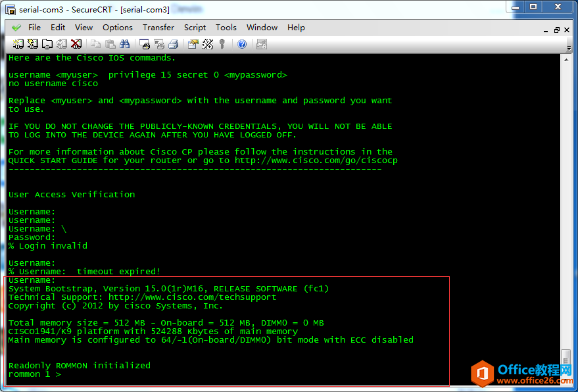Viewport: 578px width, 392px height.
Task: Click the 'no username cisco' command text
Action: pyautogui.click(x=53, y=84)
